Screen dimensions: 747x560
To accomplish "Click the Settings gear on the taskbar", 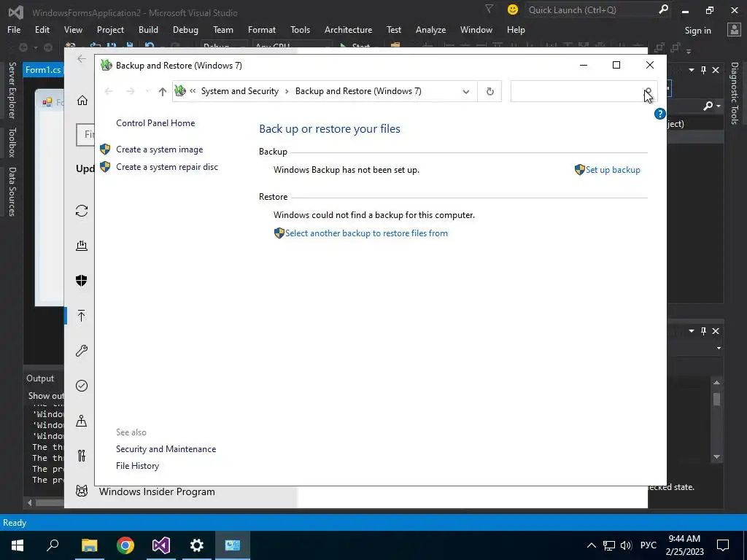I will tap(197, 545).
